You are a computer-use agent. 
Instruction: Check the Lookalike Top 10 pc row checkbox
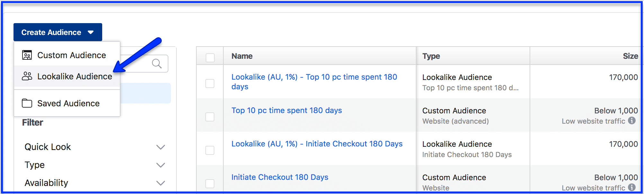coord(210,84)
